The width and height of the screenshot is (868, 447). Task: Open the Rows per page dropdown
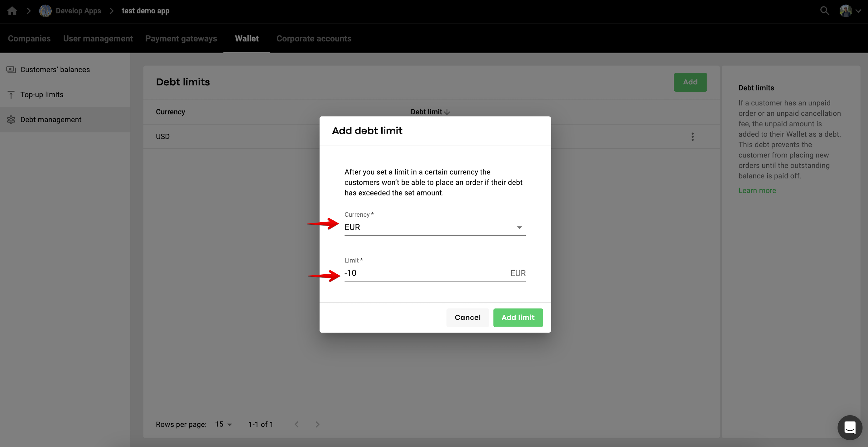(224, 425)
